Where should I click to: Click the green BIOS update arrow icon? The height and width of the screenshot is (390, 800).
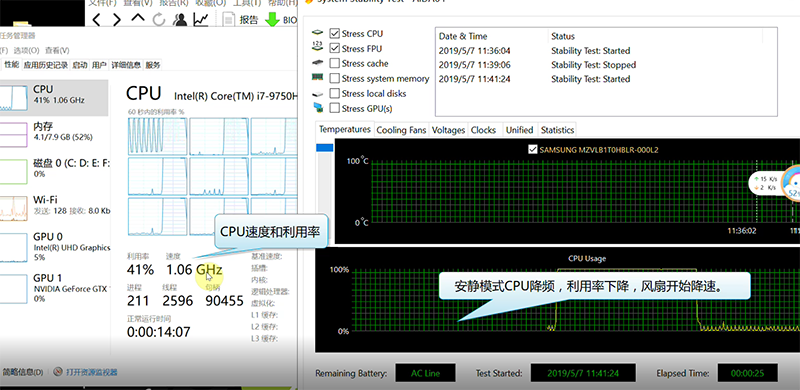tap(273, 20)
